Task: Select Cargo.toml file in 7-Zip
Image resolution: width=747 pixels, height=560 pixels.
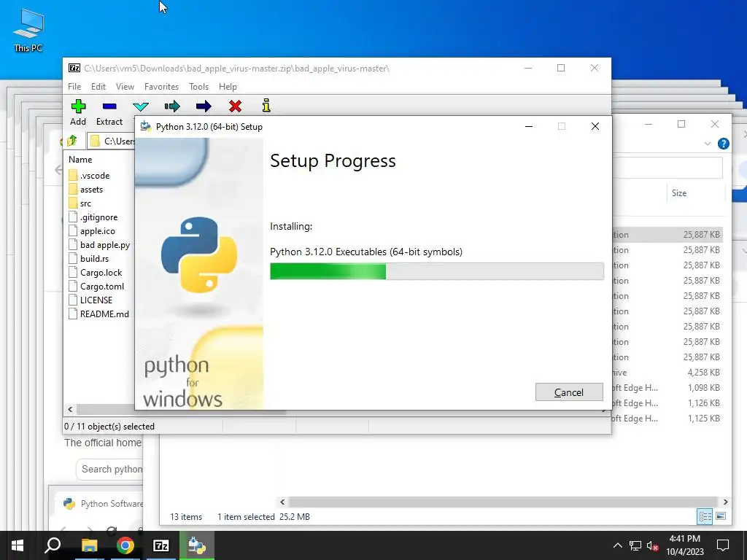Action: tap(96, 286)
